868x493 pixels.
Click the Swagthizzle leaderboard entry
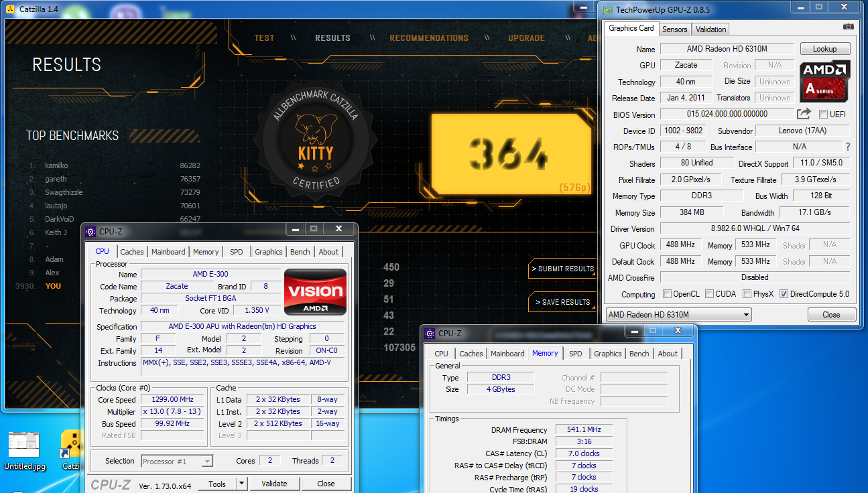[115, 192]
